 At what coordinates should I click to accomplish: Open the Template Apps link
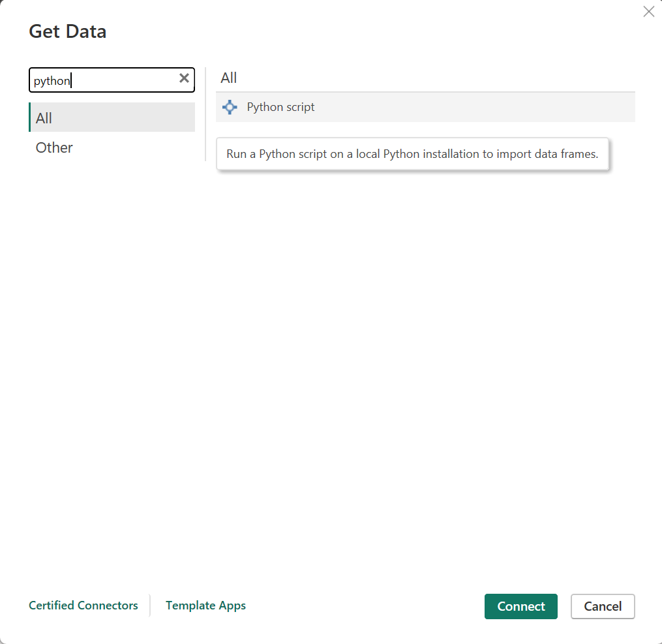pyautogui.click(x=205, y=605)
